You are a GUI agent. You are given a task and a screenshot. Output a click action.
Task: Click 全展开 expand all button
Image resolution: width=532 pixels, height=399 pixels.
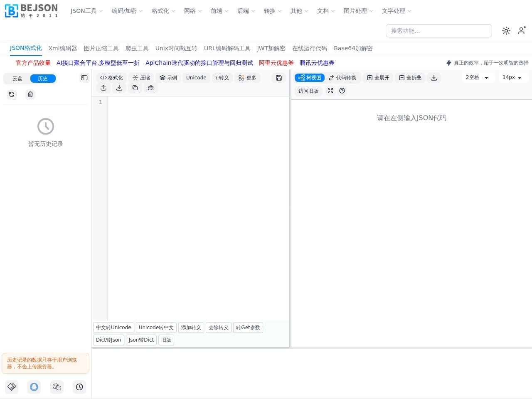pos(378,78)
